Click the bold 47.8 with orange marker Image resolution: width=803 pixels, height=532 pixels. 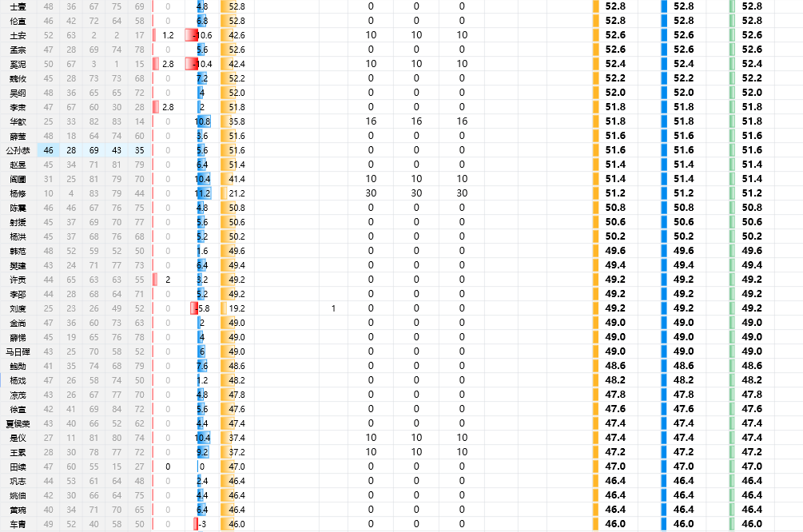pyautogui.click(x=615, y=395)
